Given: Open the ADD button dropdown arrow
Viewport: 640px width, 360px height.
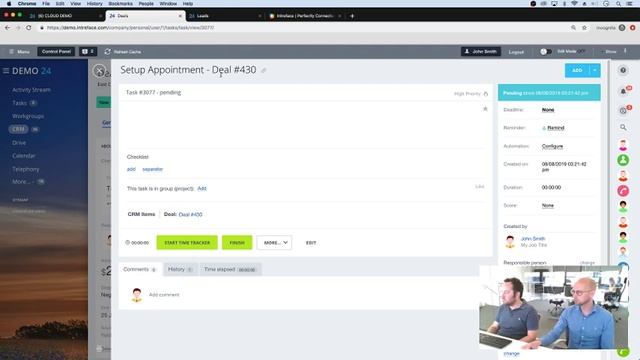Looking at the screenshot, I should (x=595, y=70).
